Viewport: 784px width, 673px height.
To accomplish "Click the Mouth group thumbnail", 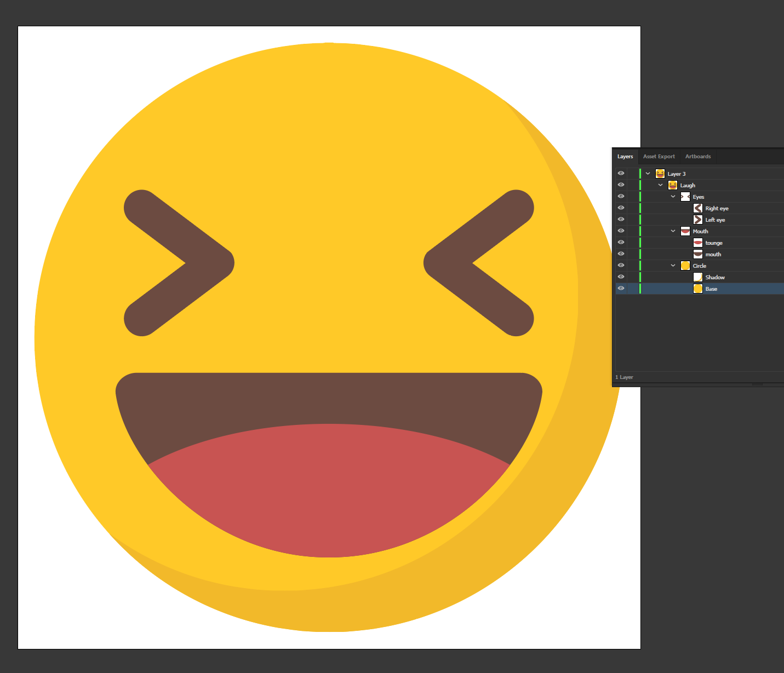I will pyautogui.click(x=685, y=231).
